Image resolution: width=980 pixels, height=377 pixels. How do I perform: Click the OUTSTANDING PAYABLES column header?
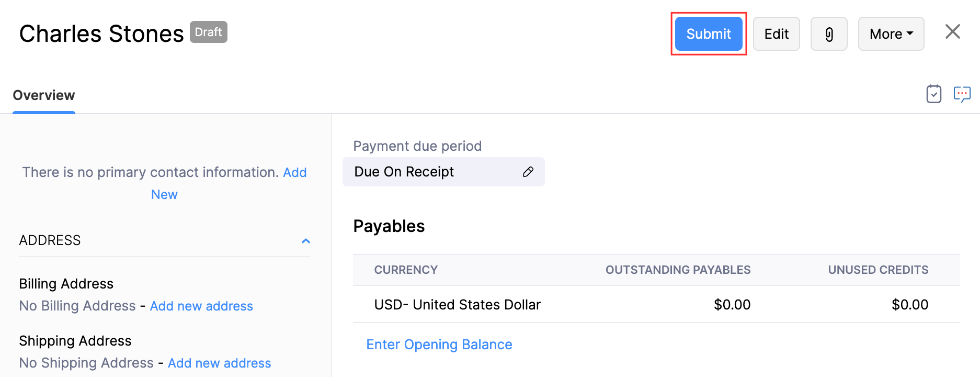(x=678, y=270)
